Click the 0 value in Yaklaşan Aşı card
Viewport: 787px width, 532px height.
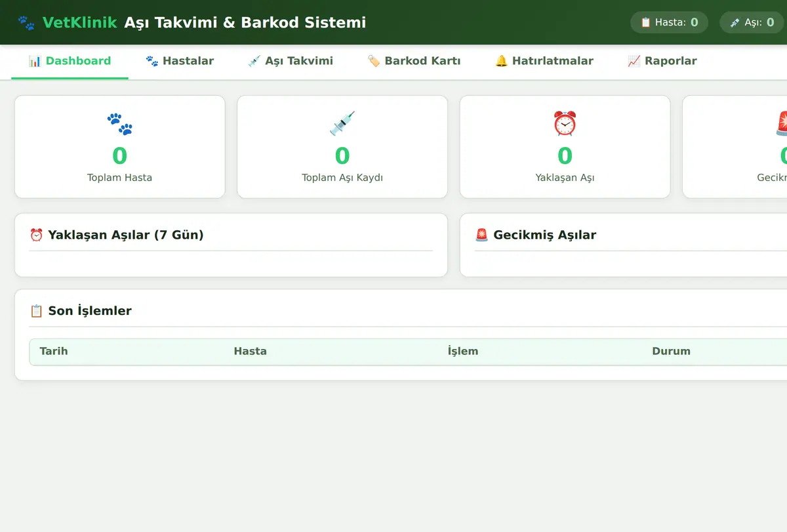click(x=565, y=156)
